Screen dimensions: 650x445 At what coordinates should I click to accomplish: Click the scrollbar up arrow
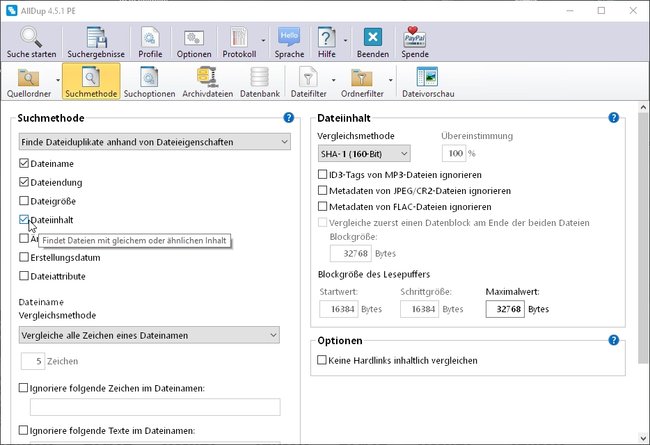[643, 108]
